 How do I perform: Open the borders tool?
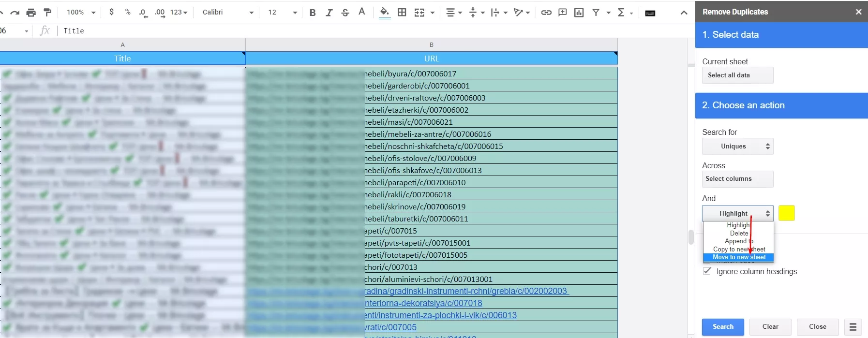[402, 13]
